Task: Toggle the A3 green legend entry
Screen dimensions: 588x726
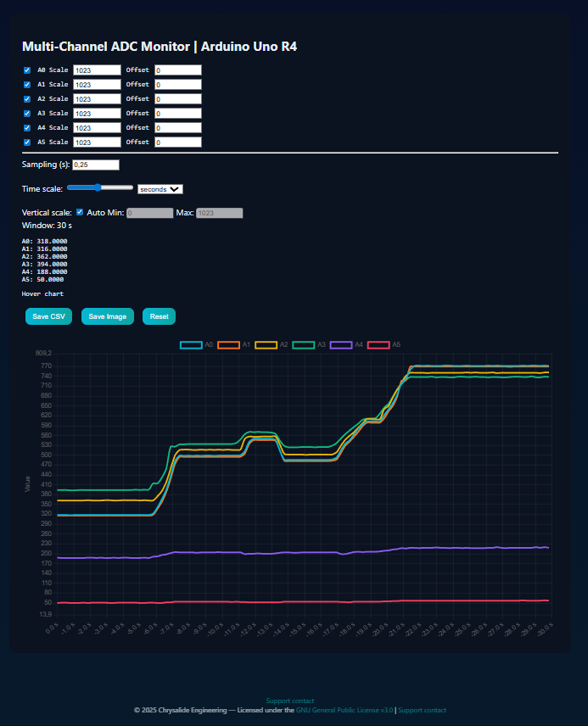Action: point(304,345)
